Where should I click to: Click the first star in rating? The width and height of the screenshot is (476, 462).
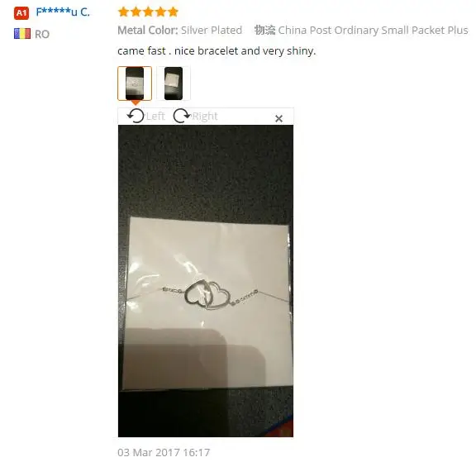pos(124,12)
